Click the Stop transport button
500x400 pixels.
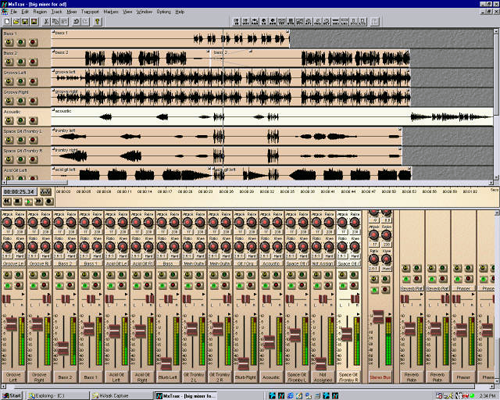click(18, 201)
